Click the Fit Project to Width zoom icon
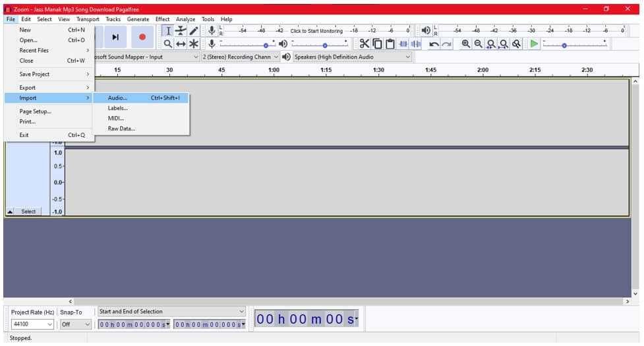Viewport: 644px width, 346px height. [504, 44]
